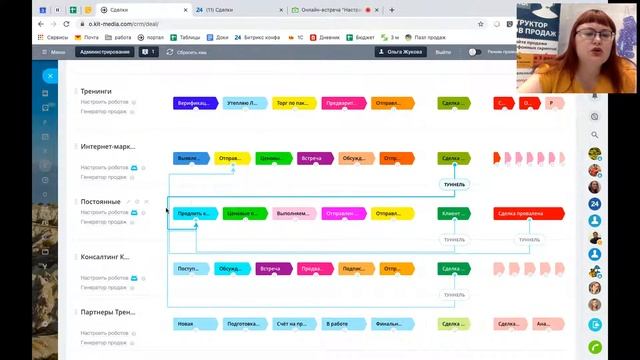Select the yellow Торг по пак... stage
This screenshot has width=640, height=360.
[x=294, y=103]
